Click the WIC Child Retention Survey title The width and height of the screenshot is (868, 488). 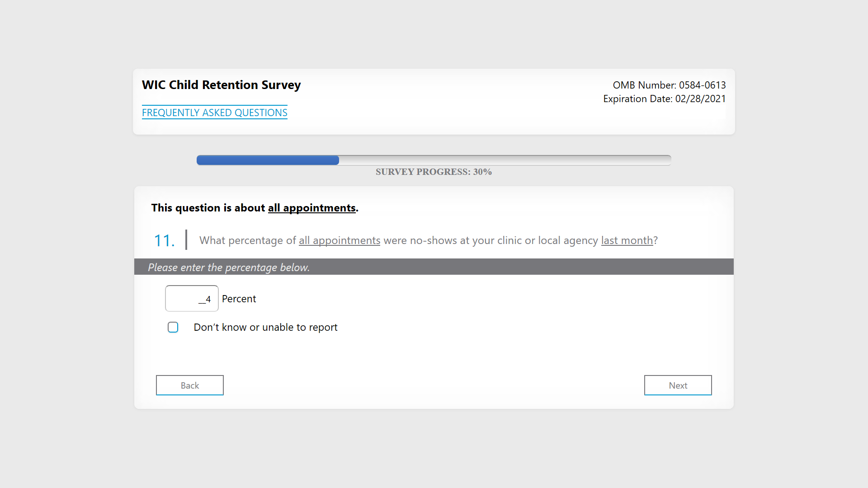click(x=221, y=85)
